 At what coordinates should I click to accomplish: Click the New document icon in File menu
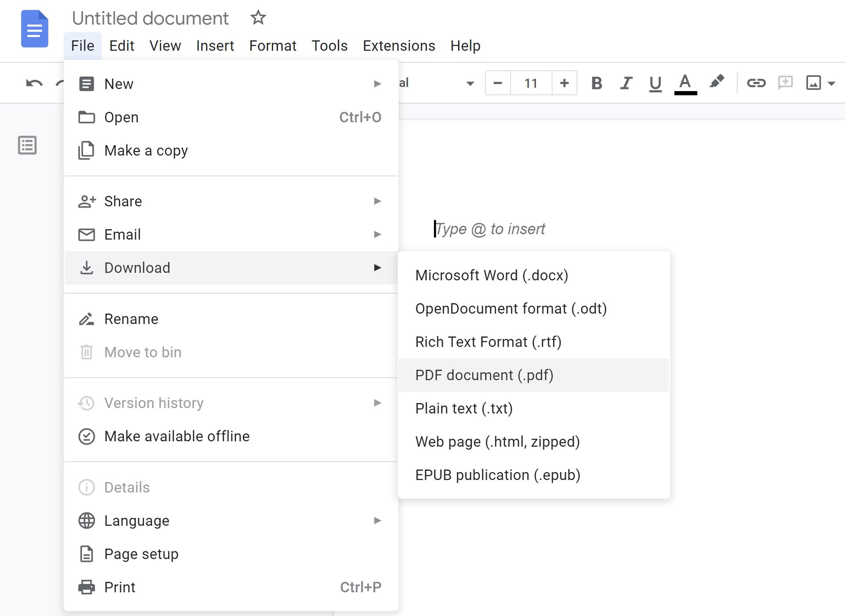tap(86, 84)
